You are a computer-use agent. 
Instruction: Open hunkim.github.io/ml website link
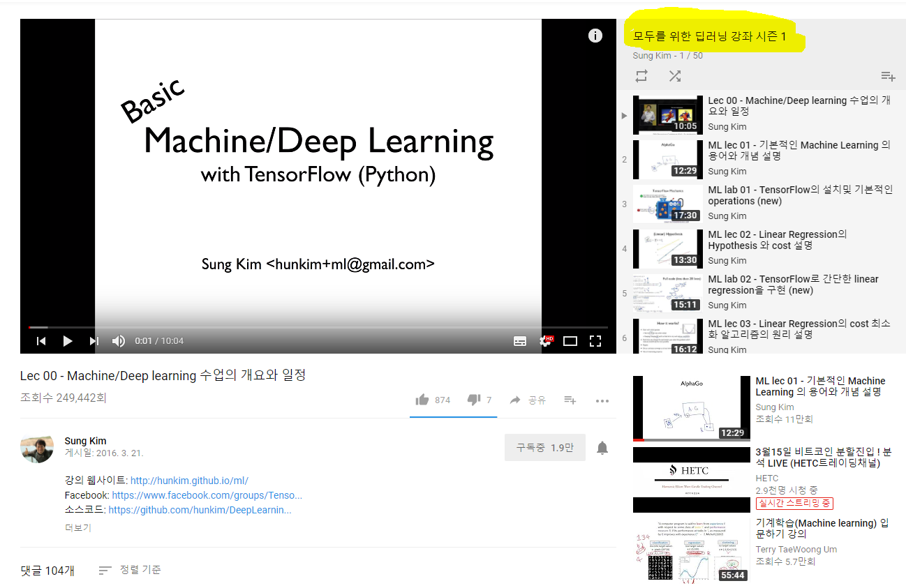point(189,481)
